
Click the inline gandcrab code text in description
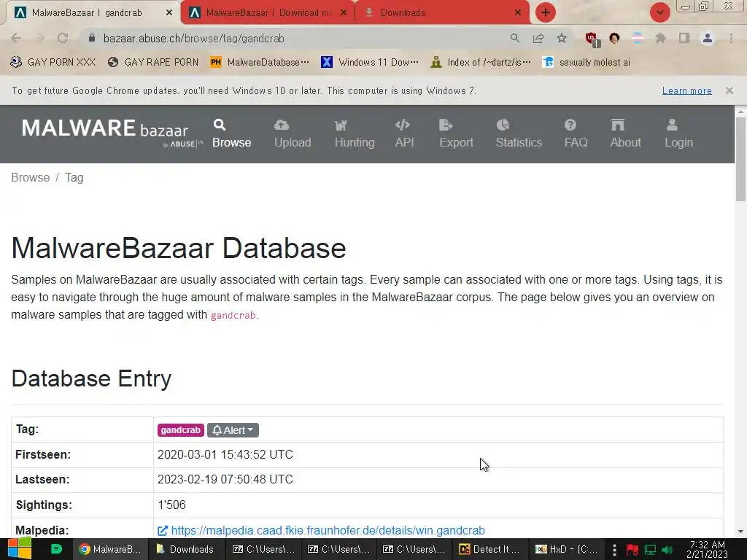tap(233, 315)
